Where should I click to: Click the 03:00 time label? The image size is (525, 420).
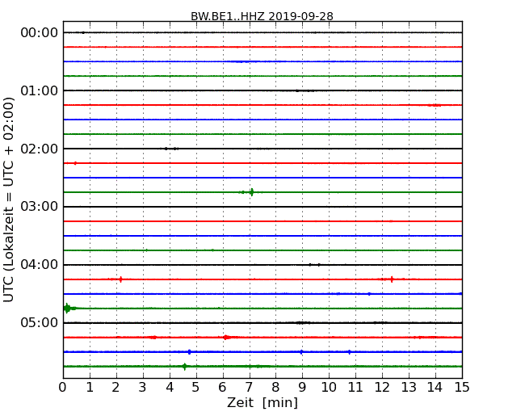pos(40,206)
